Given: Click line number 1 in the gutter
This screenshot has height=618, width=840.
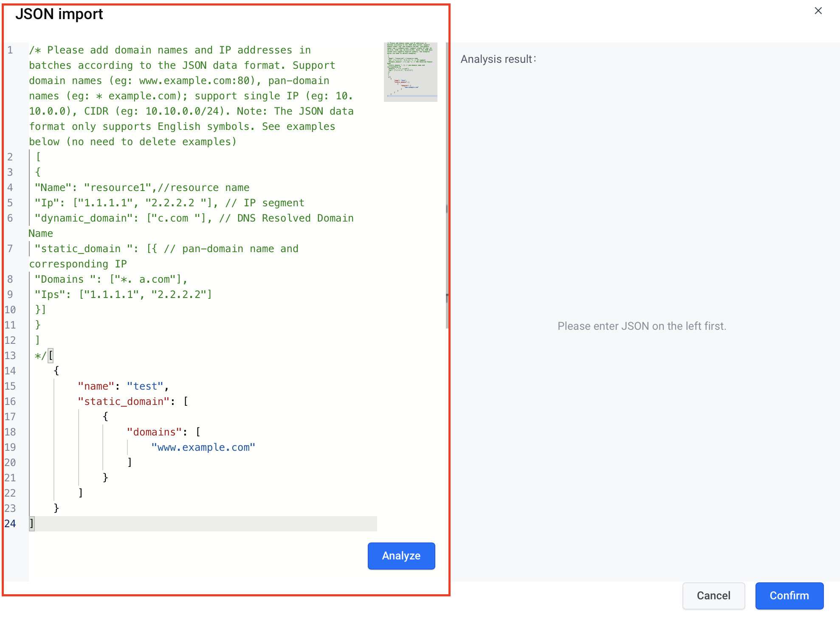Looking at the screenshot, I should [10, 50].
